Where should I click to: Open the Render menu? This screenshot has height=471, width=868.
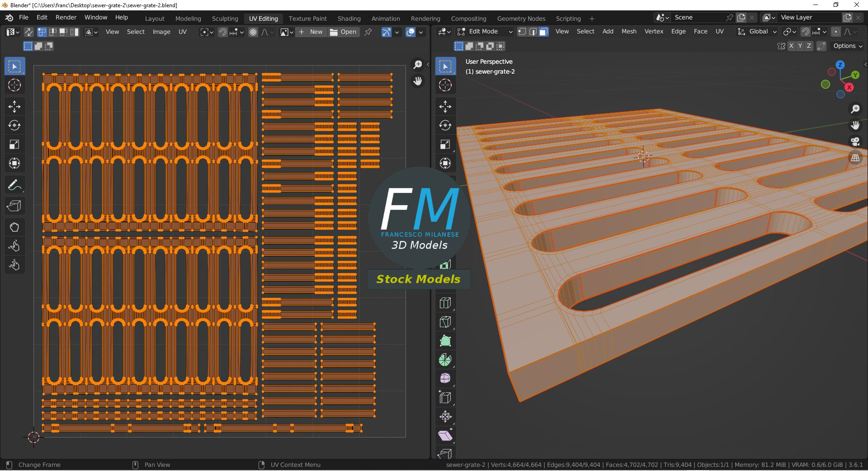coord(66,17)
